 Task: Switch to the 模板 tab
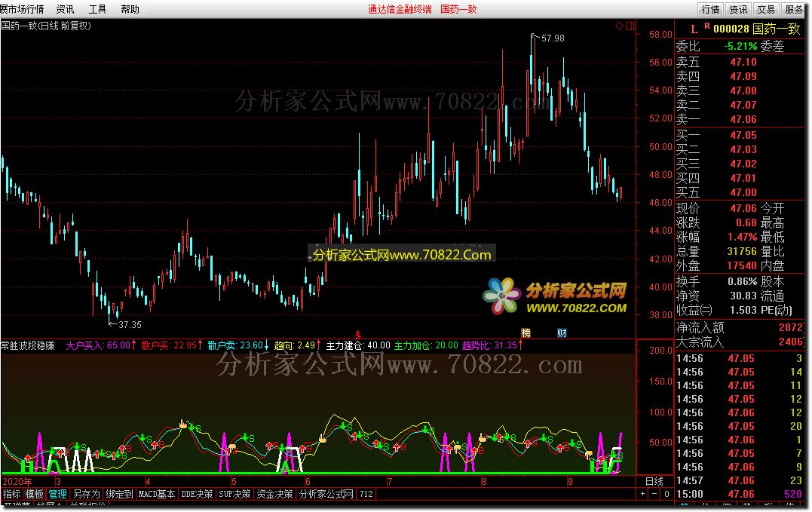point(34,494)
